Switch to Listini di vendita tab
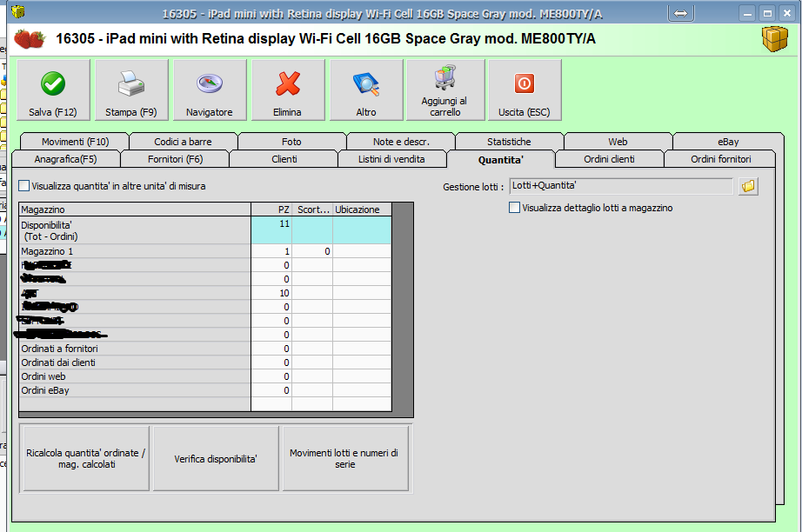The image size is (802, 532). 391,159
